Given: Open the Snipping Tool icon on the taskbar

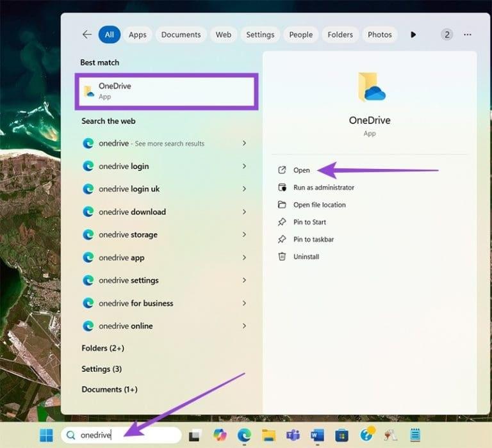Looking at the screenshot, I should point(391,435).
